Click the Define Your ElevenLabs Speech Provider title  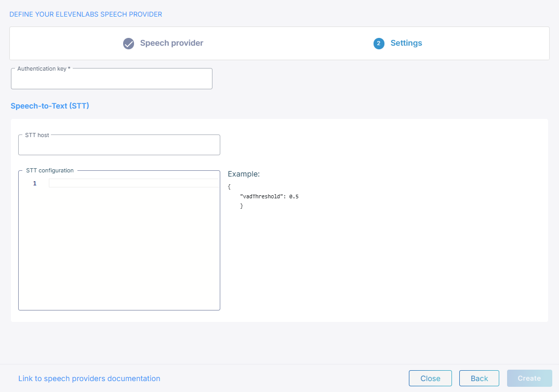[86, 14]
